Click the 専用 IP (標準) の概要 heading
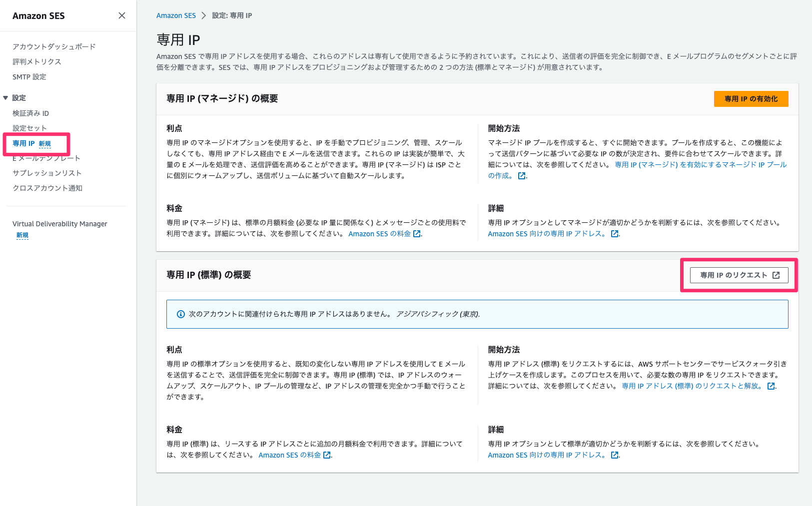This screenshot has width=812, height=506. click(209, 275)
